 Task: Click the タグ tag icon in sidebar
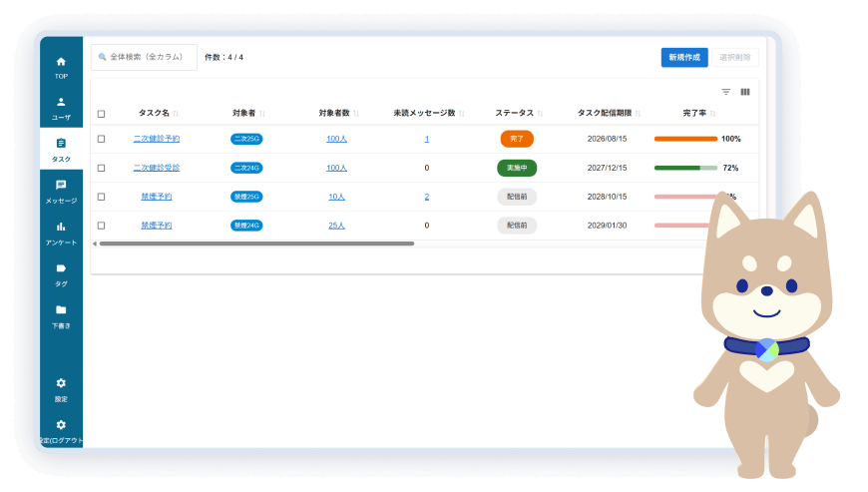pos(61,268)
